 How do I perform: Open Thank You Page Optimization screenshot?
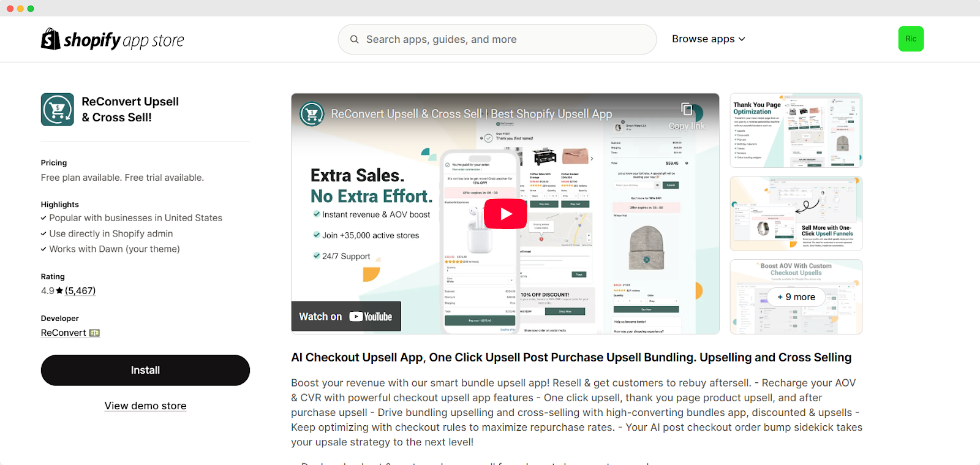pyautogui.click(x=796, y=130)
